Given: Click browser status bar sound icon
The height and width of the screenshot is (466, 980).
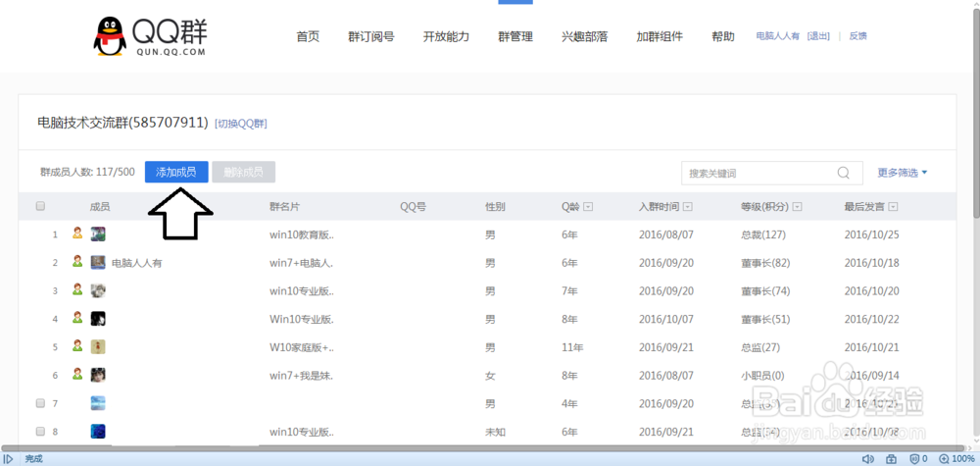Looking at the screenshot, I should point(868,459).
